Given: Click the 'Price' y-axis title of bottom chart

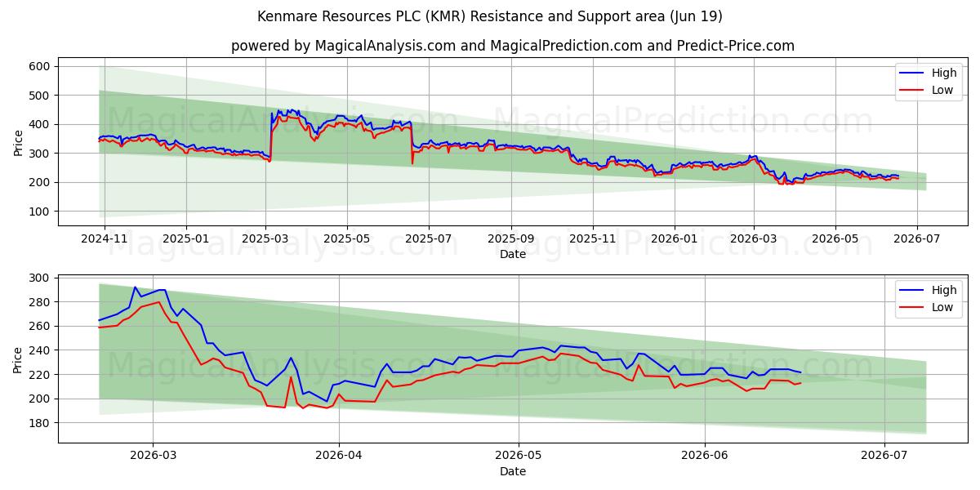Looking at the screenshot, I should point(18,359).
